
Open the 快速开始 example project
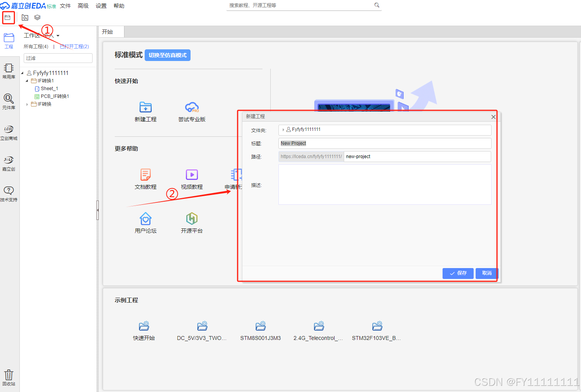(144, 331)
